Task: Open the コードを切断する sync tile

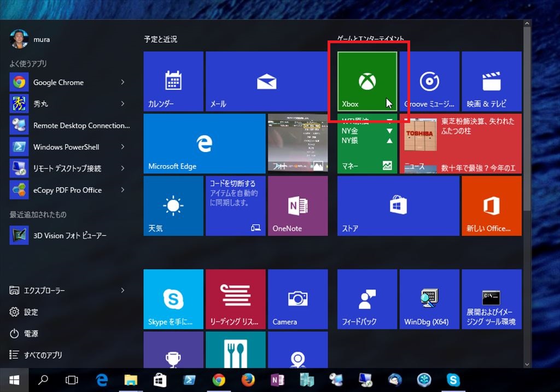Action: coord(235,206)
